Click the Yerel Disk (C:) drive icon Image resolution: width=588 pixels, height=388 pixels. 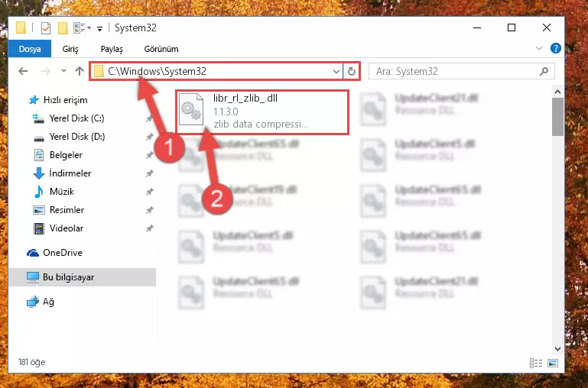39,118
